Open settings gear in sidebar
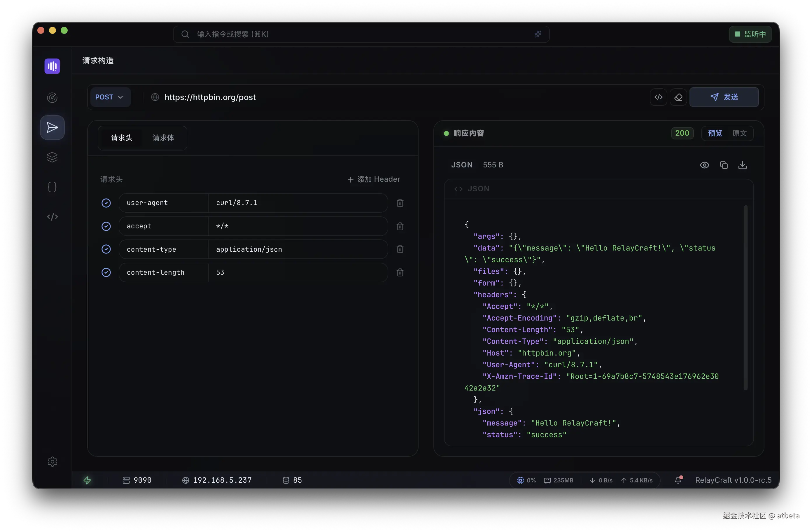Image resolution: width=812 pixels, height=532 pixels. pos(52,461)
